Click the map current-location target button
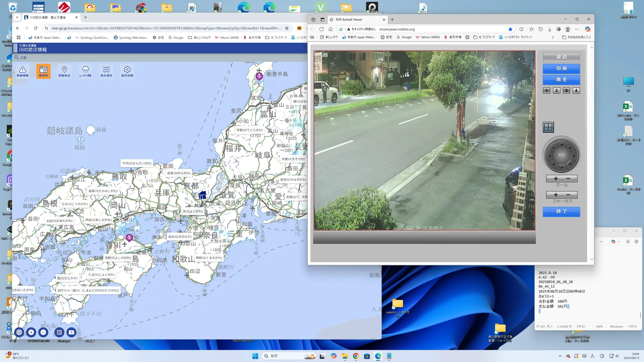 19,332
